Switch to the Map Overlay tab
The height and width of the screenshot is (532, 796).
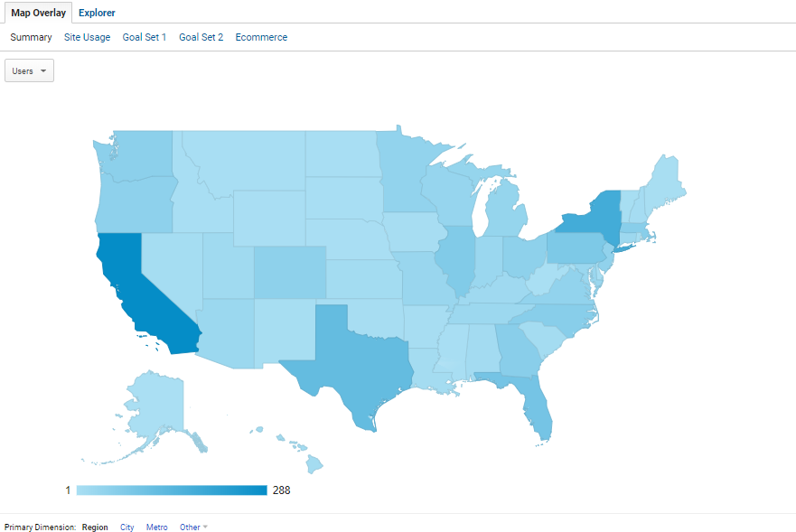pyautogui.click(x=38, y=13)
